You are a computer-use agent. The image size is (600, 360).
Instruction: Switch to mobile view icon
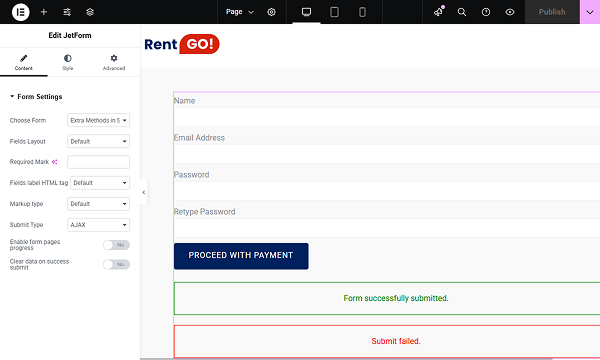(362, 12)
